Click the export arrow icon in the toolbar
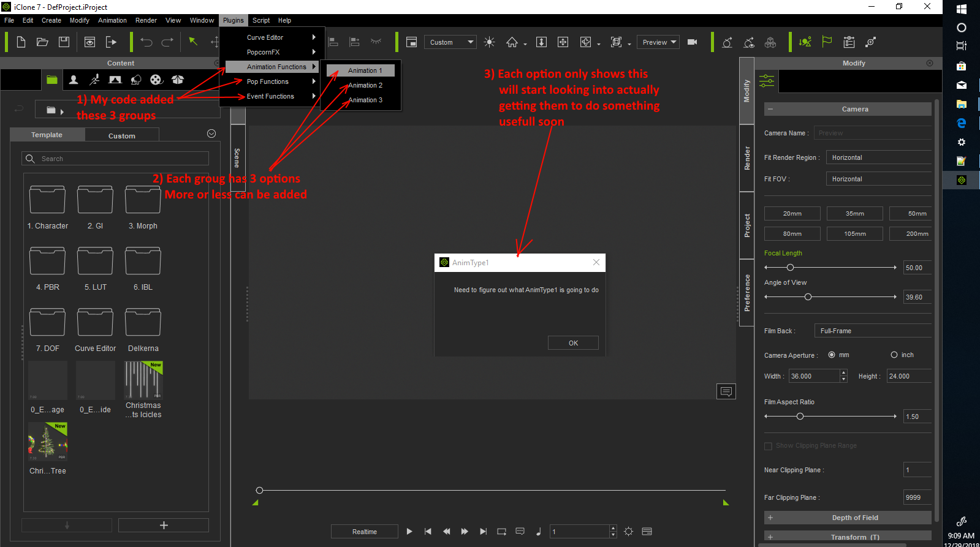The height and width of the screenshot is (547, 980). pos(111,42)
